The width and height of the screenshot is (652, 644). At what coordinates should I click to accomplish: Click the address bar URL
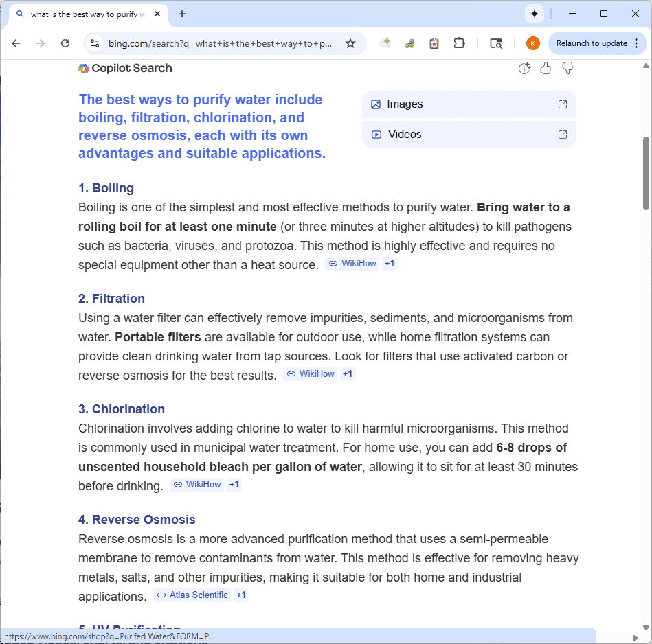click(220, 43)
